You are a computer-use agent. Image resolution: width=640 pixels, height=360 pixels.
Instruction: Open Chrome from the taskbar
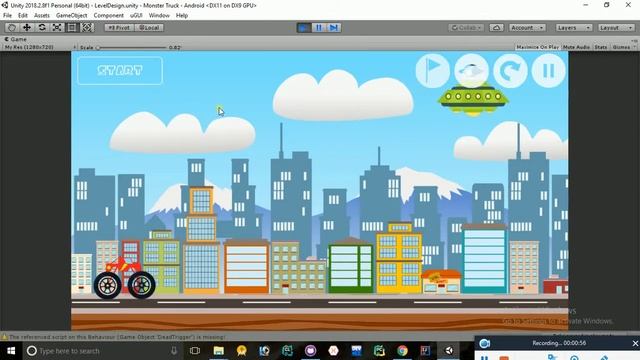402,351
